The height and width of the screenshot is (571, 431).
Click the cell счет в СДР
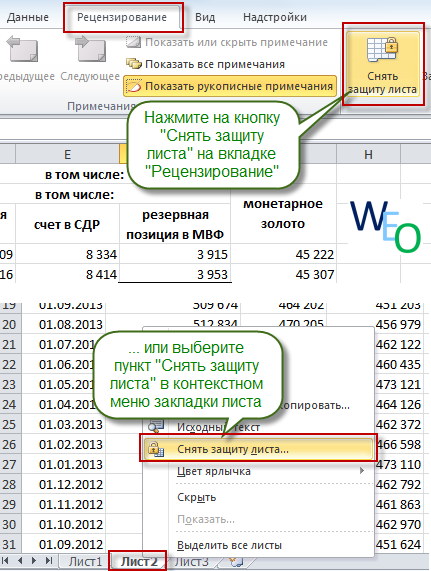click(67, 224)
